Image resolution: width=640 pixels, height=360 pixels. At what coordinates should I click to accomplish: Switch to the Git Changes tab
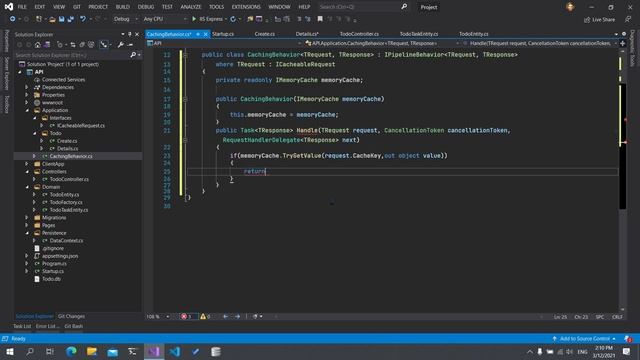[x=71, y=316]
